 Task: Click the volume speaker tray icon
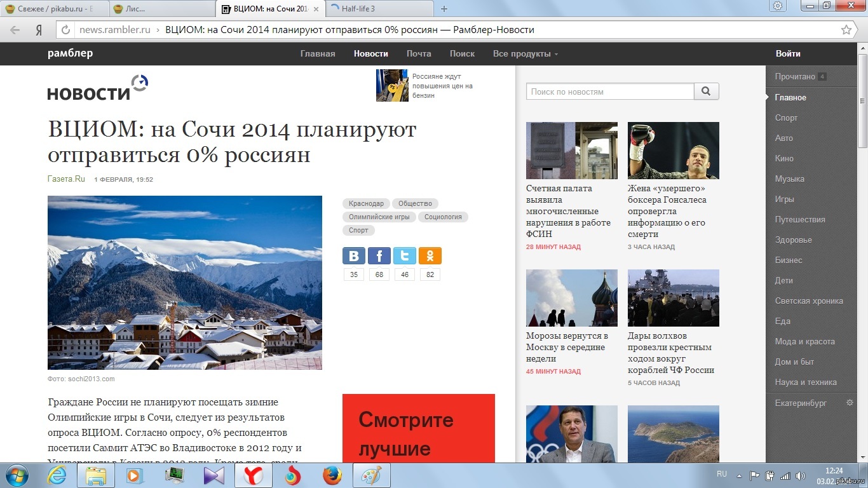pos(800,475)
